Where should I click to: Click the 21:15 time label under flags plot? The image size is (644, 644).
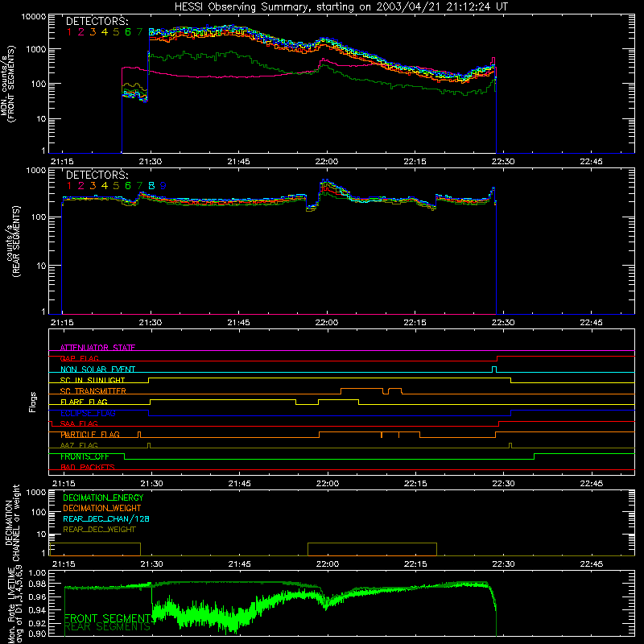pyautogui.click(x=64, y=484)
